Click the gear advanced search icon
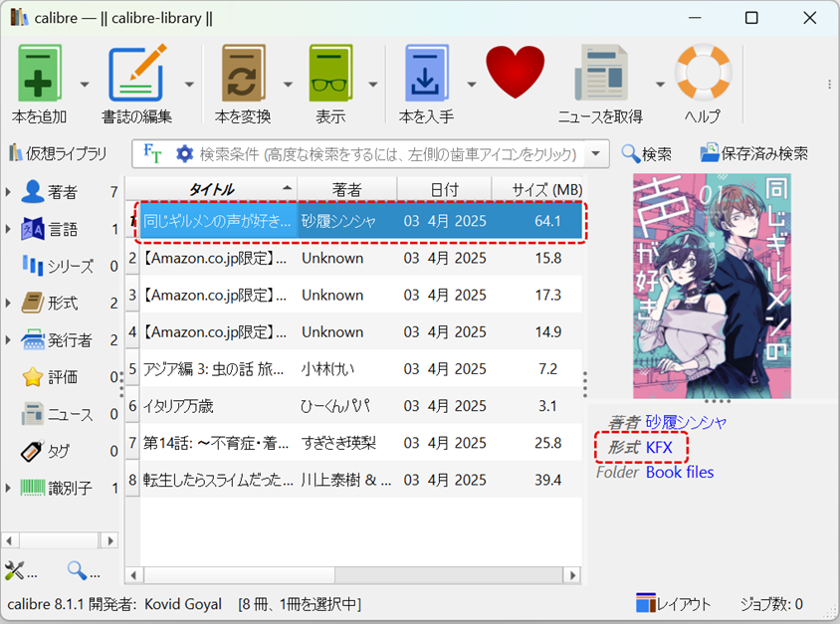This screenshot has height=624, width=840. [184, 153]
